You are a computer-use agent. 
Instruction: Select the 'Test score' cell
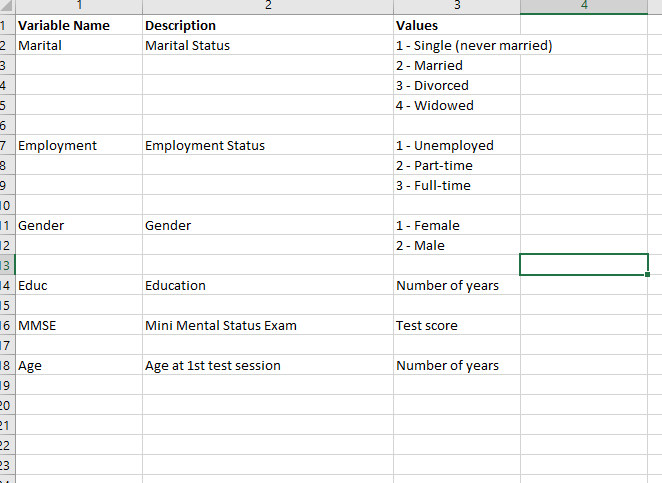[x=457, y=325]
